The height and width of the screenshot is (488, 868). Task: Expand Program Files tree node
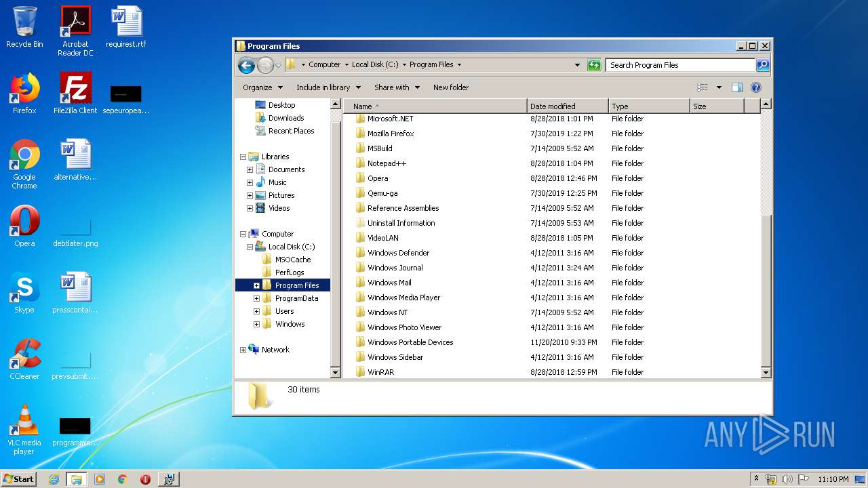coord(256,285)
